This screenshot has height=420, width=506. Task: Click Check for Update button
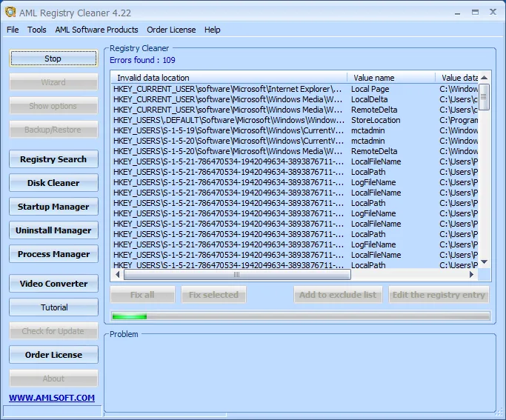(x=53, y=331)
